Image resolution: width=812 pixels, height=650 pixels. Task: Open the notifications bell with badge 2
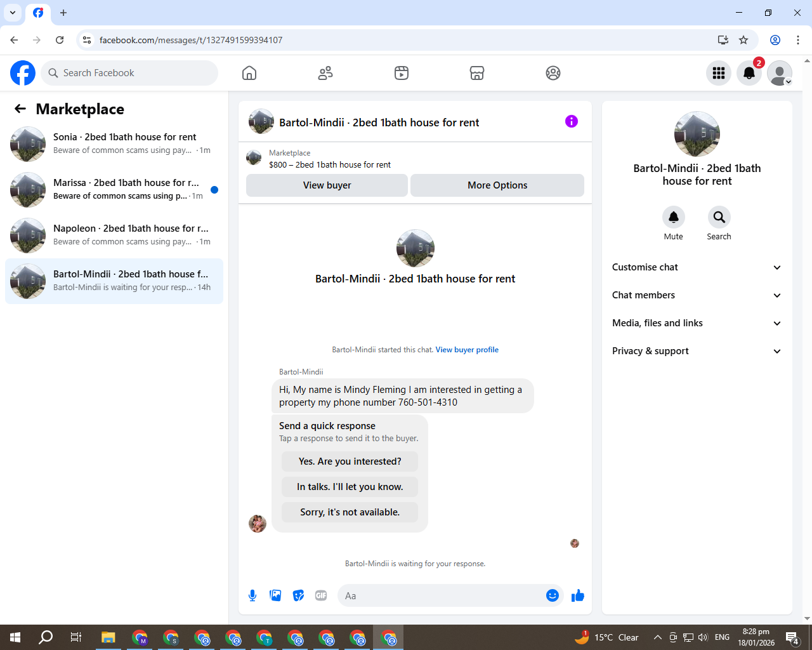(749, 73)
